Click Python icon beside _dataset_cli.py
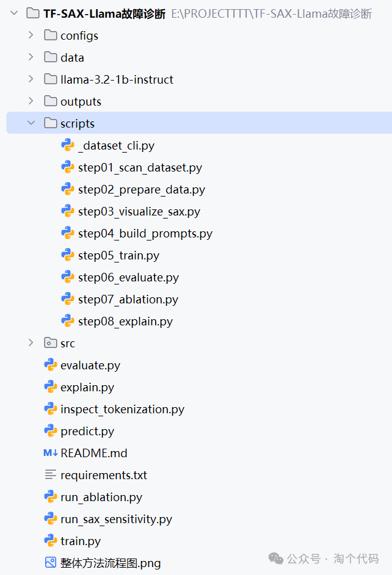 point(68,145)
